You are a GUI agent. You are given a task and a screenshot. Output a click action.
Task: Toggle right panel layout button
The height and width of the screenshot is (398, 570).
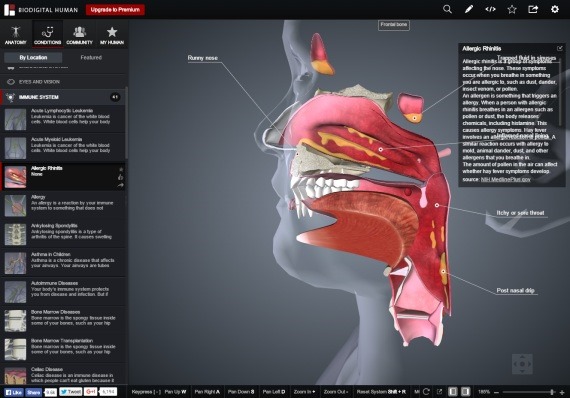(x=466, y=392)
